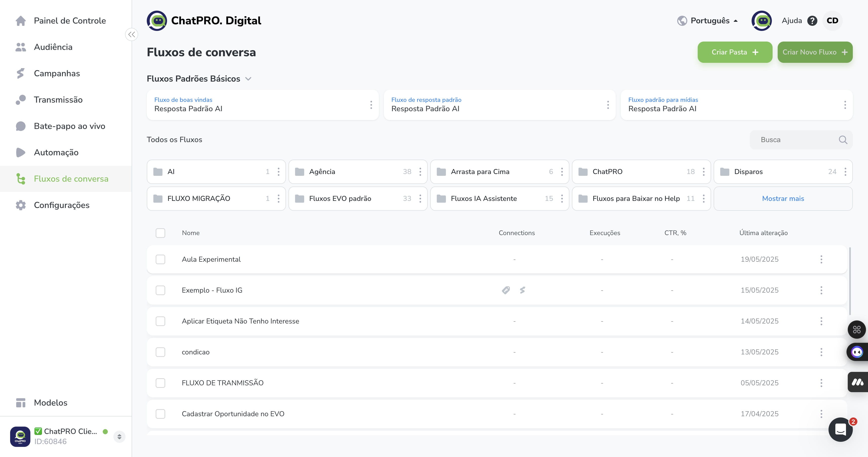This screenshot has width=868, height=457.
Task: Open Modelos in sidebar
Action: pyautogui.click(x=66, y=403)
